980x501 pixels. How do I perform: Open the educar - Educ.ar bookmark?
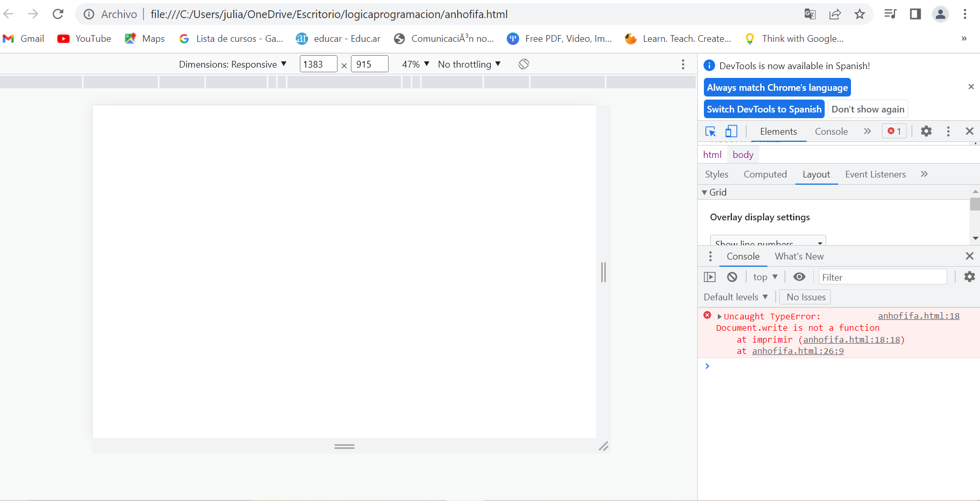click(x=338, y=39)
